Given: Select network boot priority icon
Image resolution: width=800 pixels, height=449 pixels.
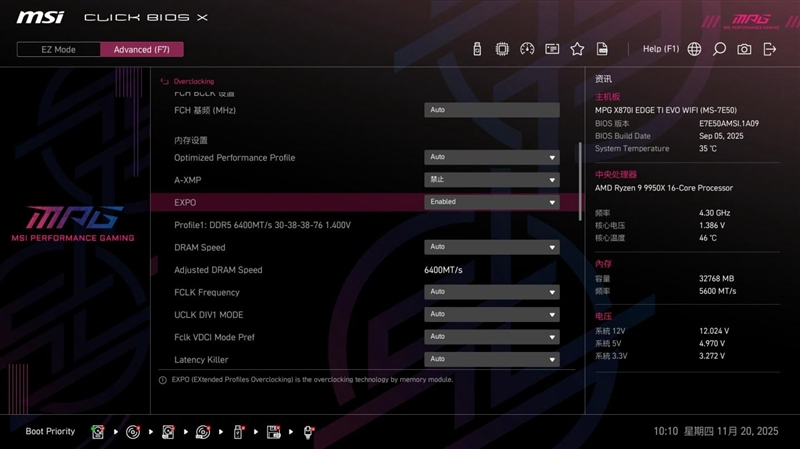Looking at the screenshot, I should [308, 432].
